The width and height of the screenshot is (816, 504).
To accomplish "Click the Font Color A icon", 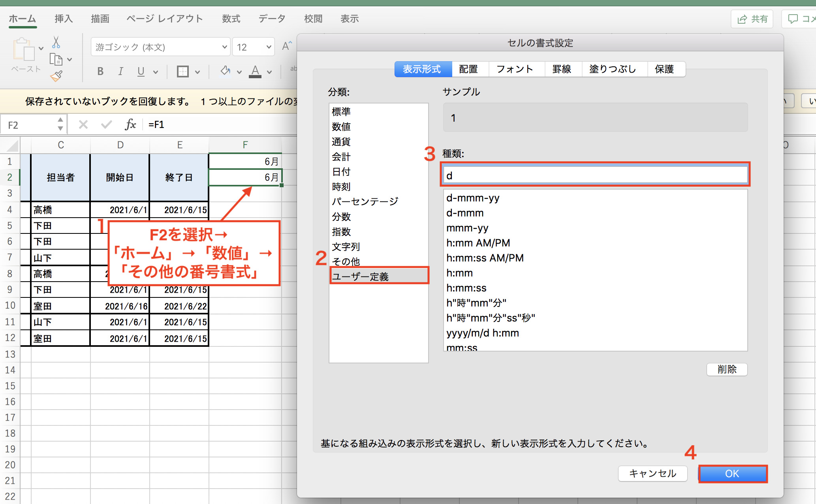I will 256,71.
